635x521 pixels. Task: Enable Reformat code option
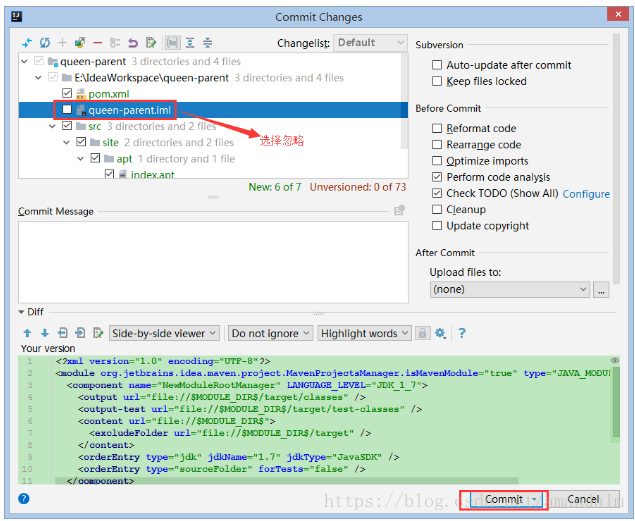point(437,128)
